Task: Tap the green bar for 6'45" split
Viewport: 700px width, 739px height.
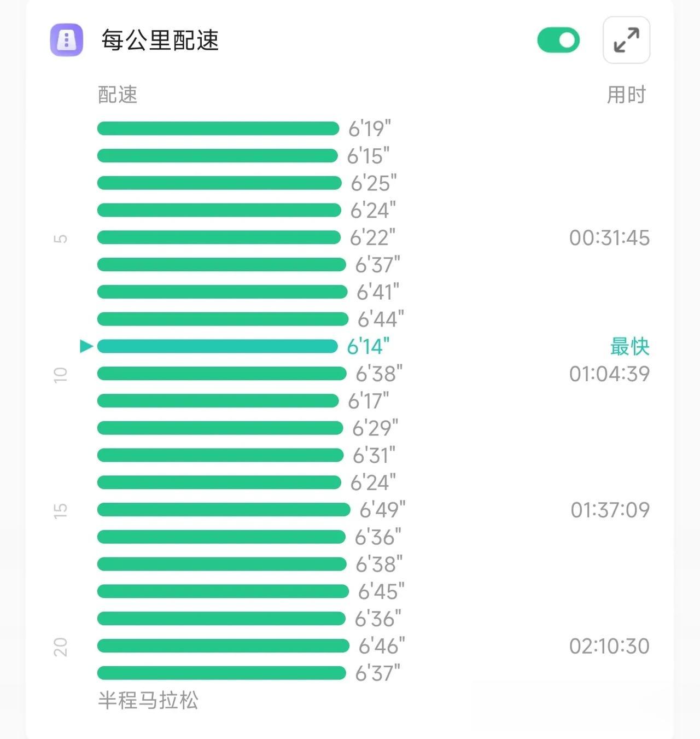Action: (x=223, y=591)
